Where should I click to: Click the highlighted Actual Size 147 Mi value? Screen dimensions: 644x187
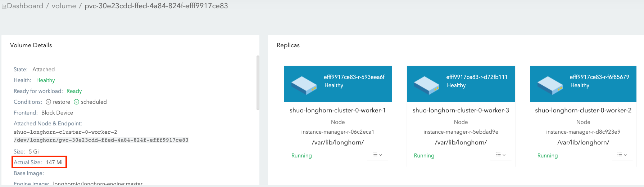click(54, 162)
